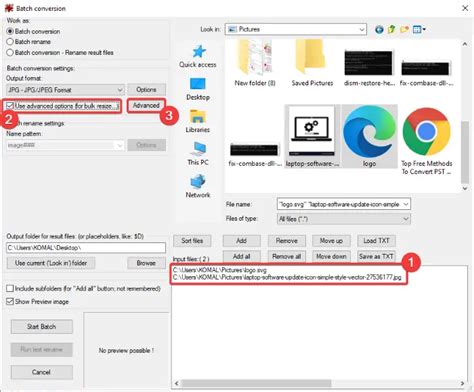
Task: Open Quick access location
Action: (x=198, y=56)
